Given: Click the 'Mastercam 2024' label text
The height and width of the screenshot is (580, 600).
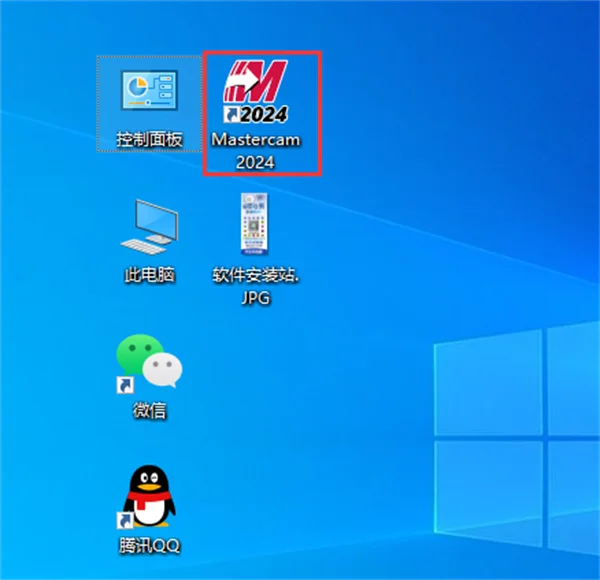Looking at the screenshot, I should [256, 151].
